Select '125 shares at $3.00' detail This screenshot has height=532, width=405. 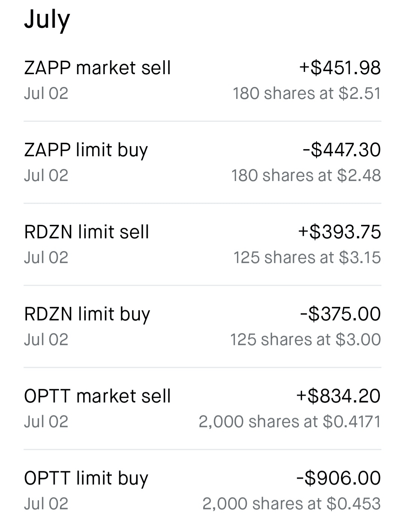tap(305, 339)
